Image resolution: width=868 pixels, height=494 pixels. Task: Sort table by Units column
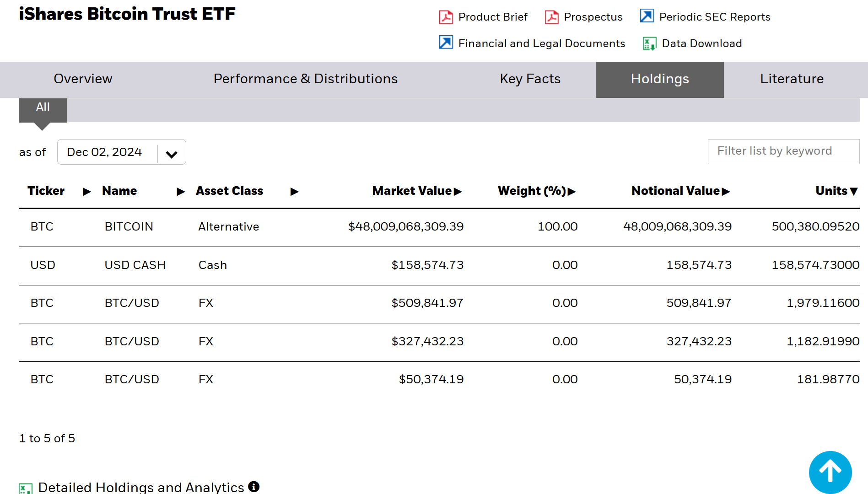tap(836, 191)
